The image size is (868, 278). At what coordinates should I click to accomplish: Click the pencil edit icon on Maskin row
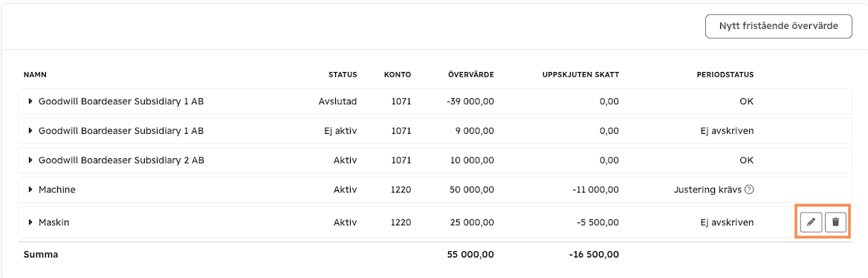811,222
